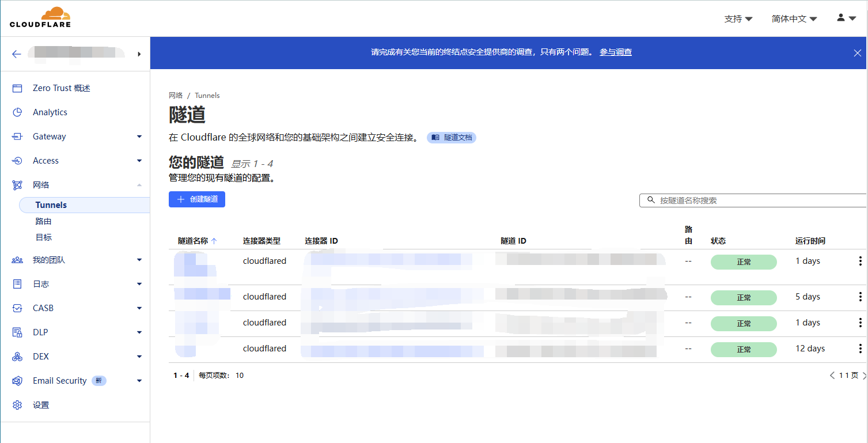Open the 隧道文档 link

(x=452, y=138)
